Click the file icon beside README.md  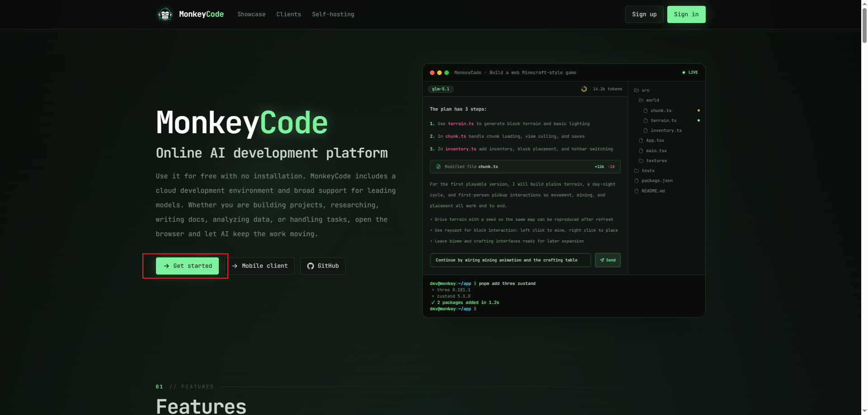coord(637,191)
